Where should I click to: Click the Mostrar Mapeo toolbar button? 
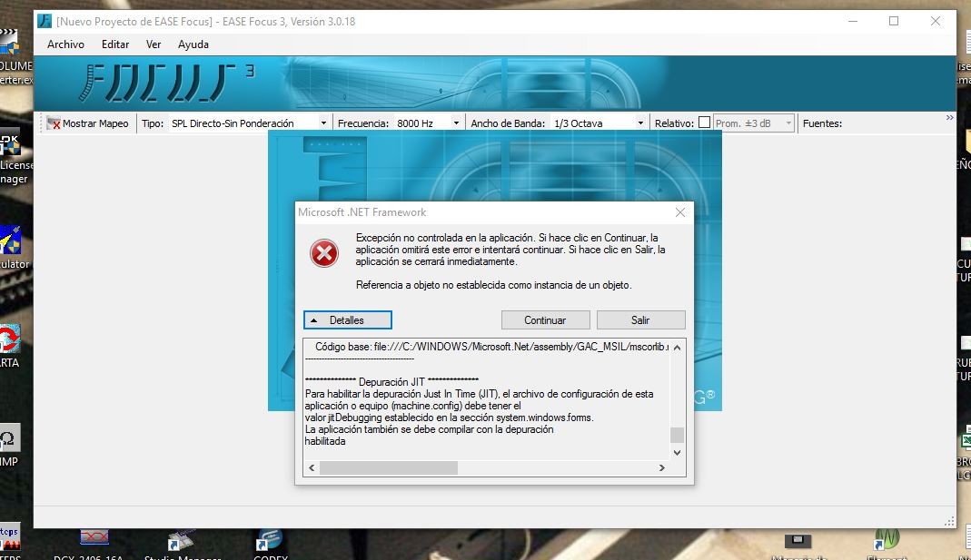tap(88, 123)
